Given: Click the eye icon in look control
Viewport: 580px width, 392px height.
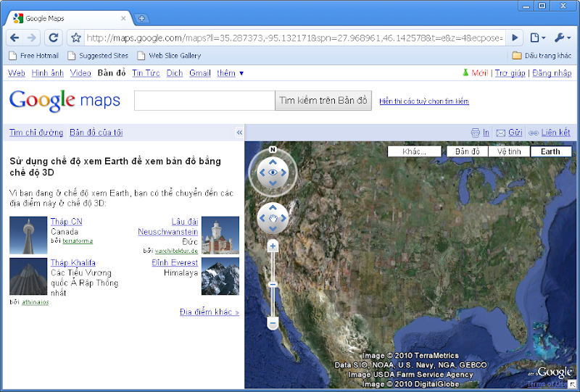Looking at the screenshot, I should [x=273, y=172].
